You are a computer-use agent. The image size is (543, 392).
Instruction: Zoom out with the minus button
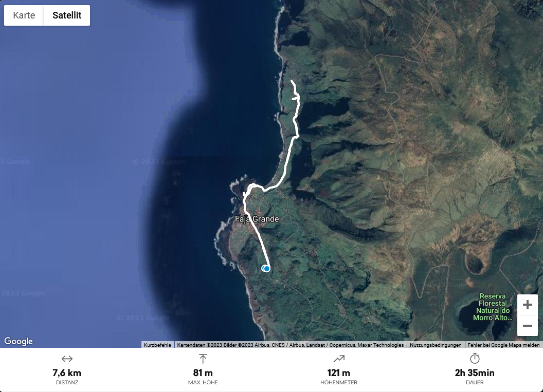[x=528, y=326]
